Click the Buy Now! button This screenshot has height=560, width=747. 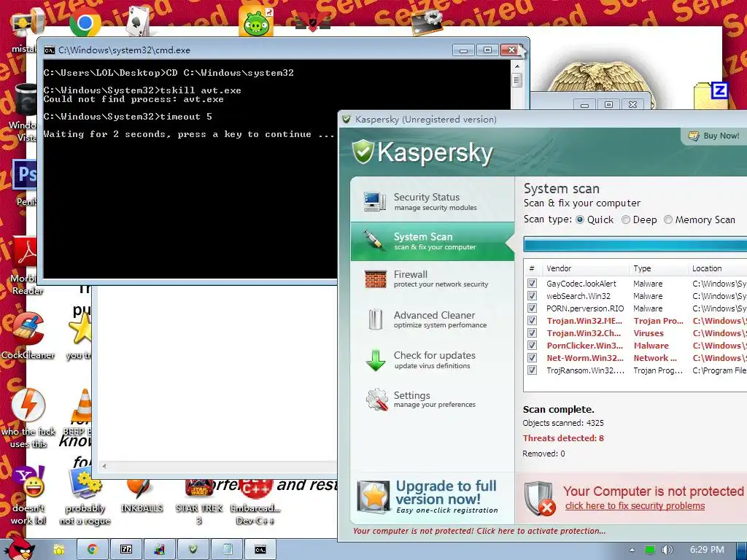[715, 136]
